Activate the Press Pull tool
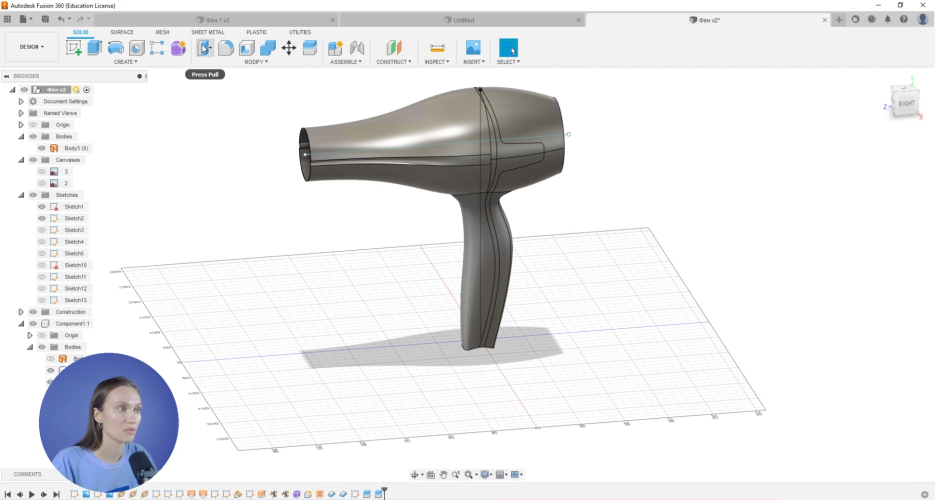The height and width of the screenshot is (500, 935). (x=205, y=48)
